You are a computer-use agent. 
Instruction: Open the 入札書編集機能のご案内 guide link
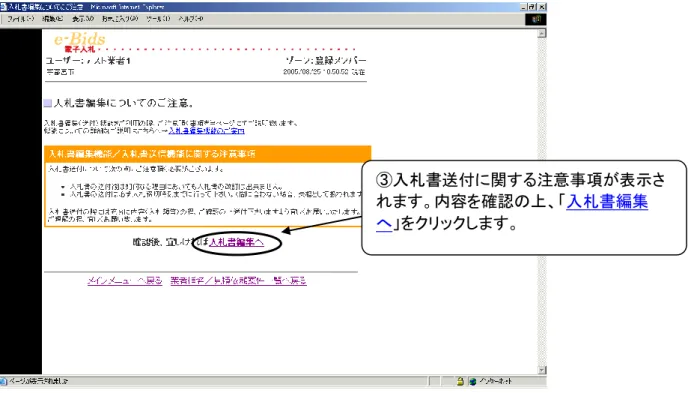point(206,131)
